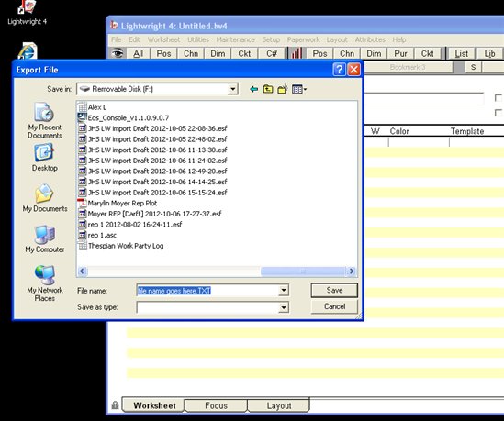Viewport: 504px width, 421px height.
Task: Go back to previous folder in dialog
Action: tap(254, 89)
